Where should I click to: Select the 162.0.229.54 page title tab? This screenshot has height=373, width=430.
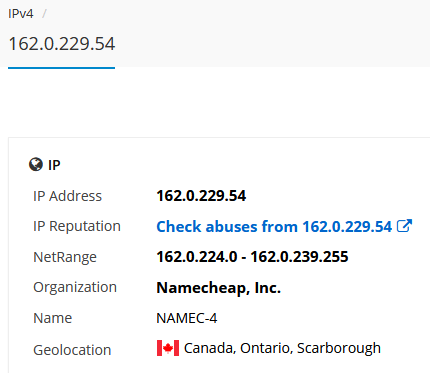pyautogui.click(x=62, y=44)
